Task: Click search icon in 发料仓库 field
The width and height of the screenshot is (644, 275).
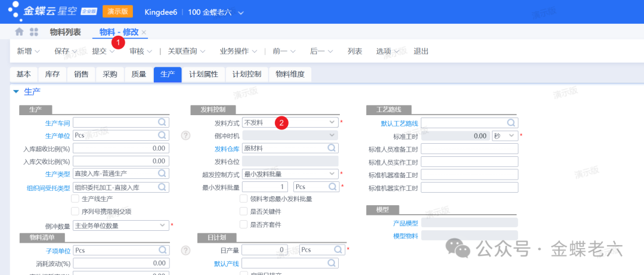Action: (x=332, y=148)
